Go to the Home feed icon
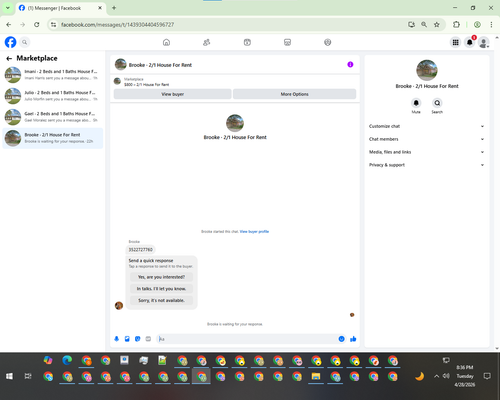Image resolution: width=500 pixels, height=400 pixels. [166, 42]
